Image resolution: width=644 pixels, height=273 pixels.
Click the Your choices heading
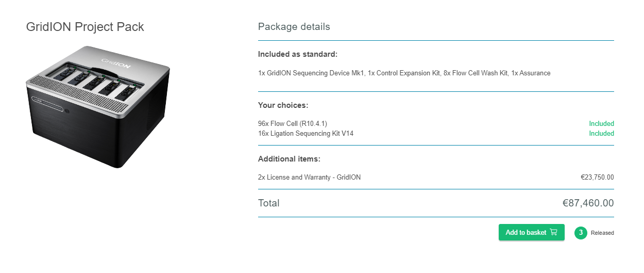click(x=283, y=105)
